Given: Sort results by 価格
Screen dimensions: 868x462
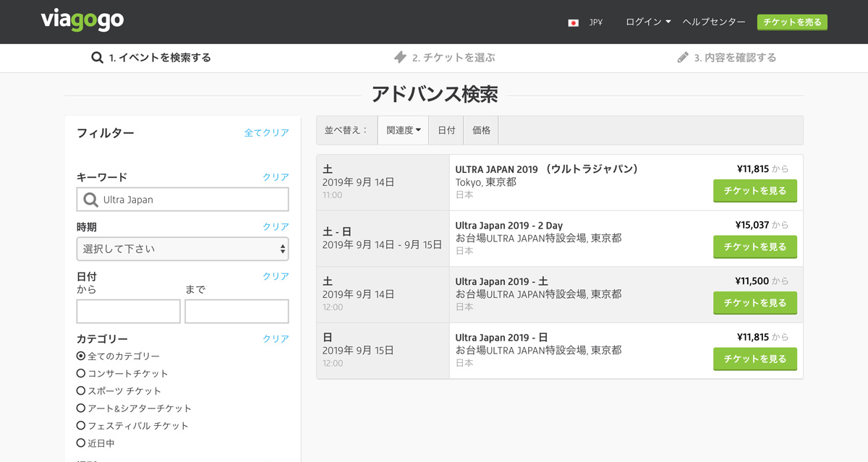Looking at the screenshot, I should [481, 130].
